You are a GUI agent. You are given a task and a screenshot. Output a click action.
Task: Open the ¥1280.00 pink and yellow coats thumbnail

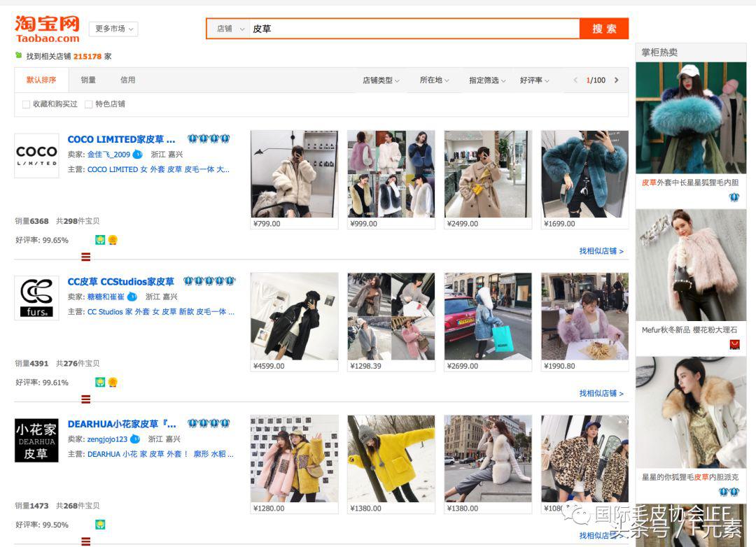point(294,459)
